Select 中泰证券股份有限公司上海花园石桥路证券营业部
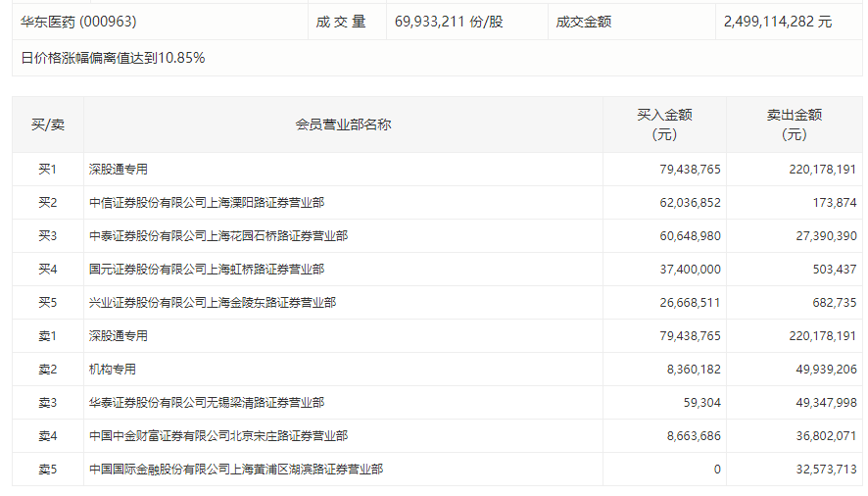The width and height of the screenshot is (868, 496). coord(218,235)
